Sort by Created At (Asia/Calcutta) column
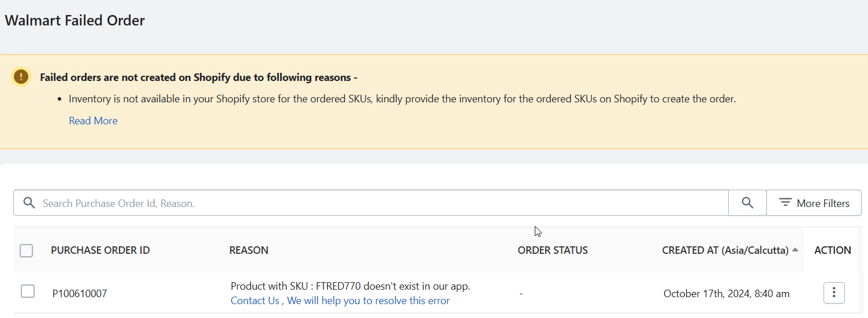This screenshot has width=868, height=318. [x=725, y=250]
